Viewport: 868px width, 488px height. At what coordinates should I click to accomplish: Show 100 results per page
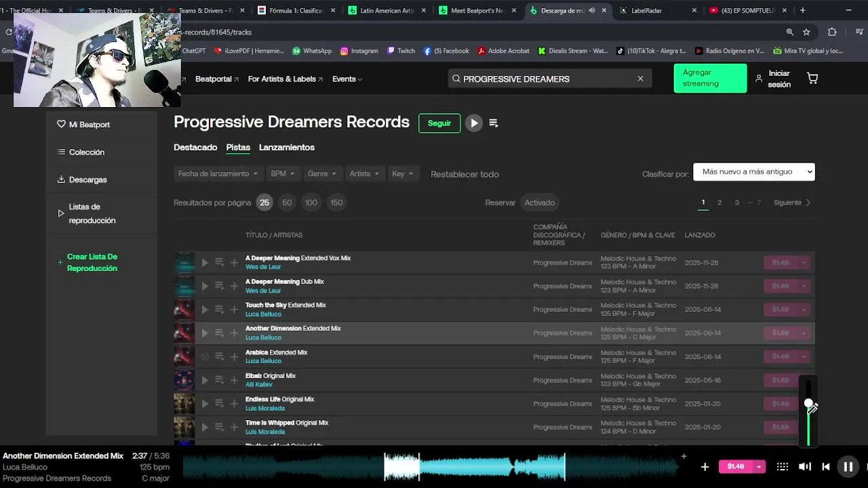(x=311, y=203)
